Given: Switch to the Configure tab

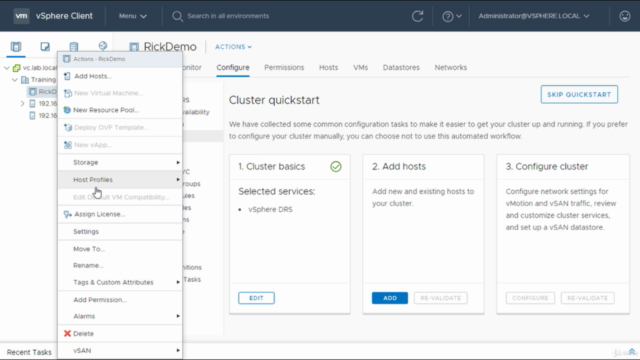Looking at the screenshot, I should pyautogui.click(x=233, y=68).
